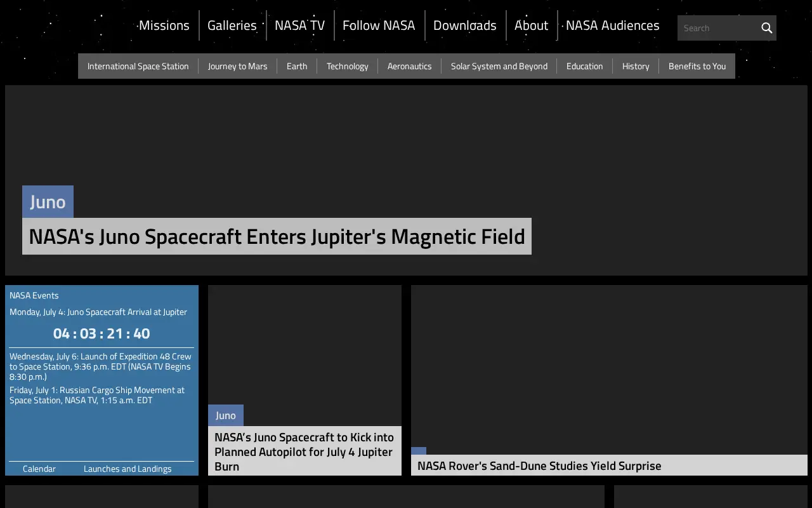Open the Expedition 48 Crew launch event
Image resolution: width=812 pixels, height=508 pixels.
click(101, 366)
